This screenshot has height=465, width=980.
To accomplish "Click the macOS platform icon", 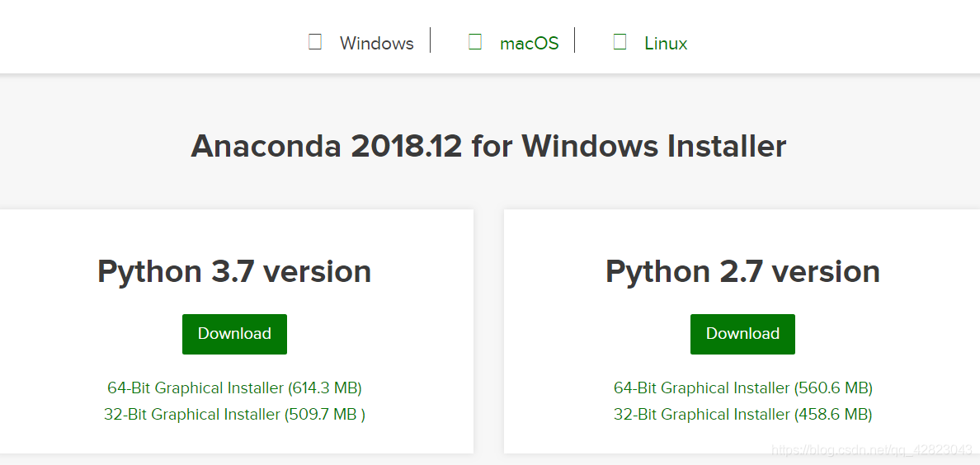I will click(x=475, y=43).
